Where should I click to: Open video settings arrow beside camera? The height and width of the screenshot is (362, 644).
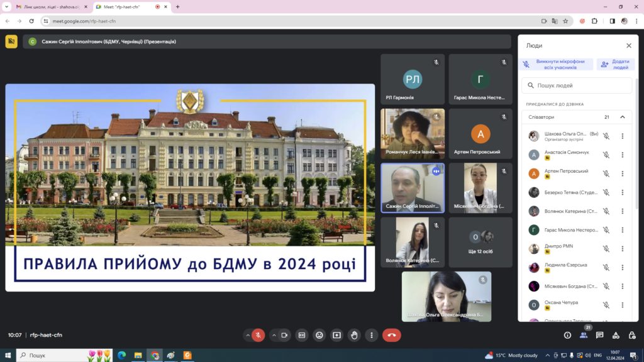tap(274, 335)
